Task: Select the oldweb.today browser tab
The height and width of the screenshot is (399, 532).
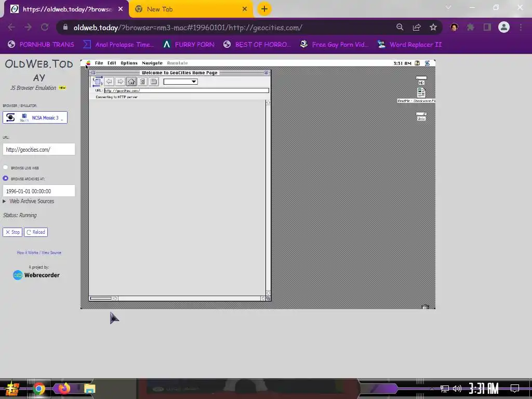Action: [x=66, y=9]
